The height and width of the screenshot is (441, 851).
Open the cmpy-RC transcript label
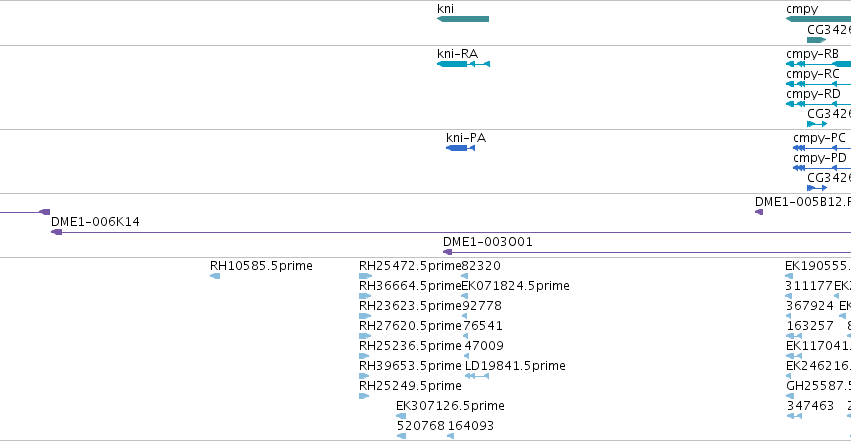click(812, 74)
